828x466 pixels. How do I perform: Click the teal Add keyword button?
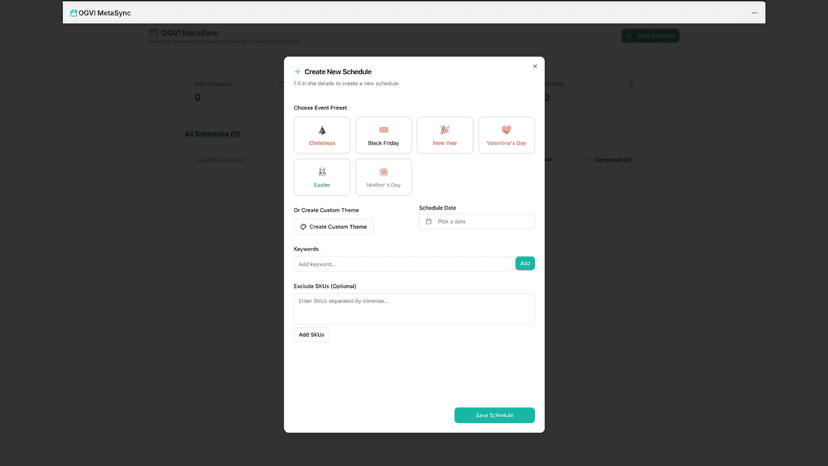525,263
